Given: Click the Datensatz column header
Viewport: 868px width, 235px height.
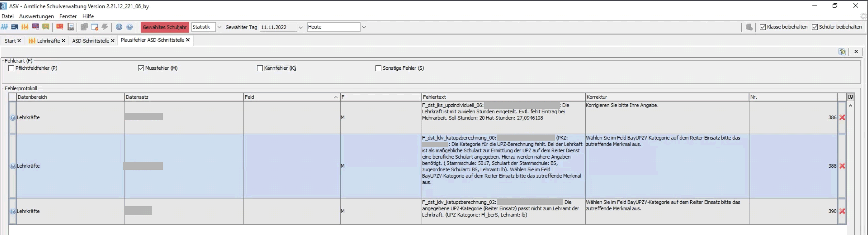Looking at the screenshot, I should click(x=184, y=97).
